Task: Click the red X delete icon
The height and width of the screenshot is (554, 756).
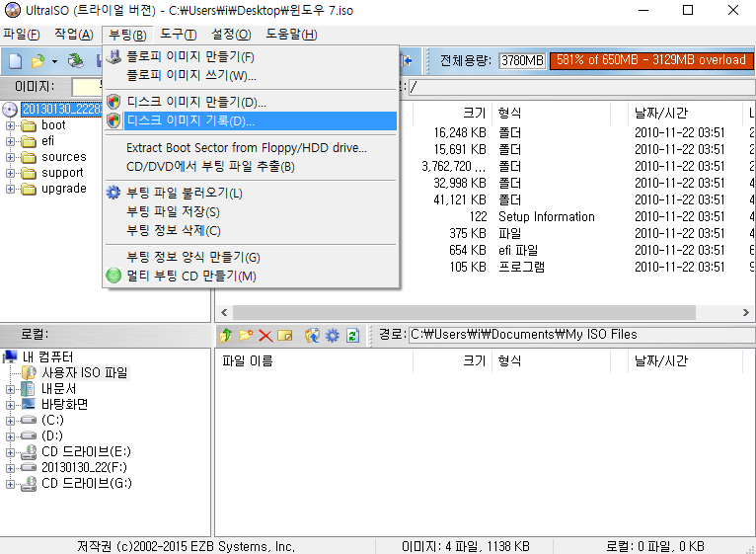Action: click(x=265, y=335)
